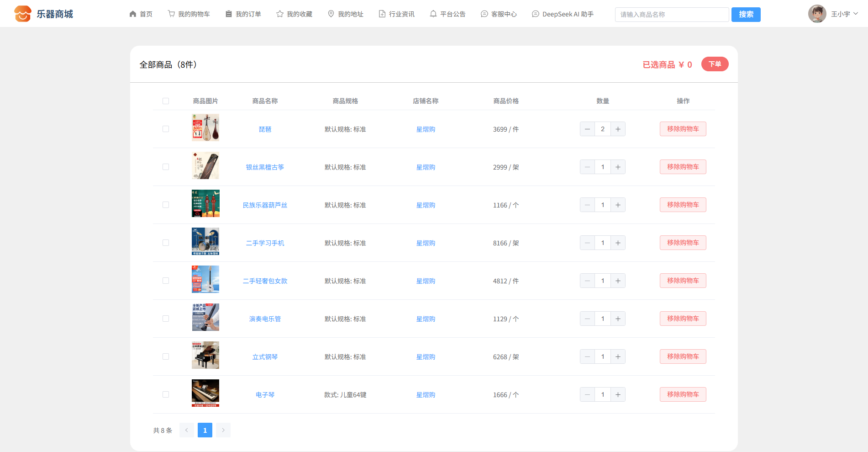Check the checkbox for 银丝黑檀古筝 row
Image resolution: width=868 pixels, height=452 pixels.
pyautogui.click(x=166, y=167)
